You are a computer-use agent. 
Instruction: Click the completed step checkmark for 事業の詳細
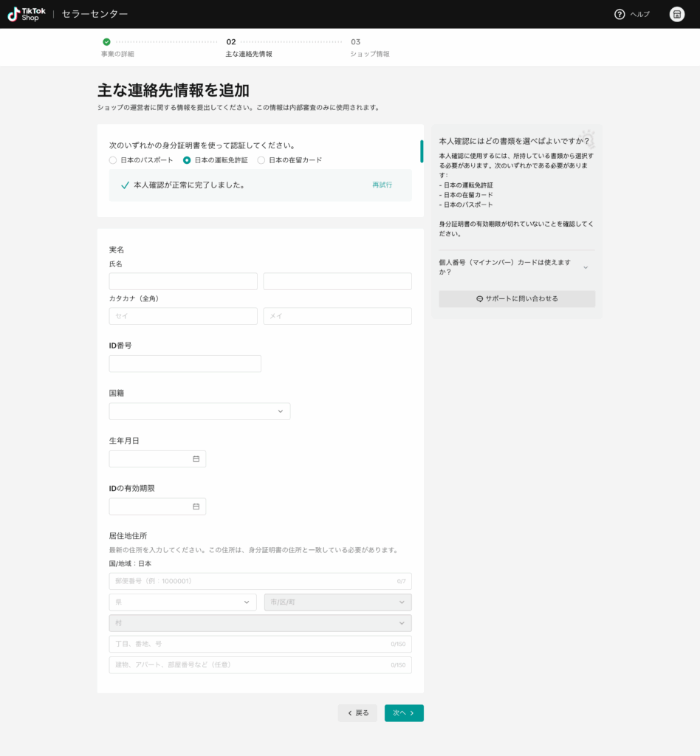(106, 42)
